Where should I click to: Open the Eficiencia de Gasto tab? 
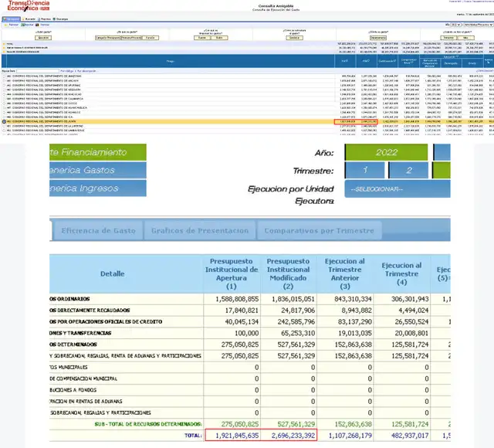(98, 230)
